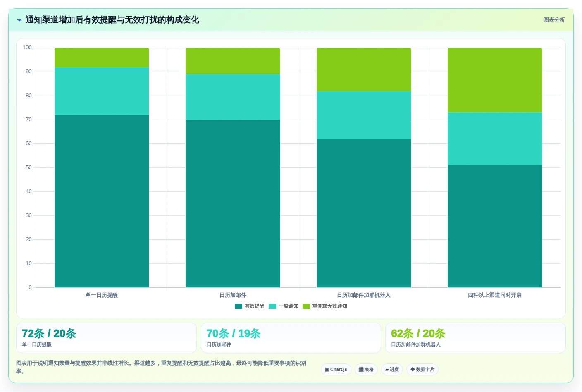Click the 日历加邮件加群机器人 turquoise bar segment

(364, 115)
